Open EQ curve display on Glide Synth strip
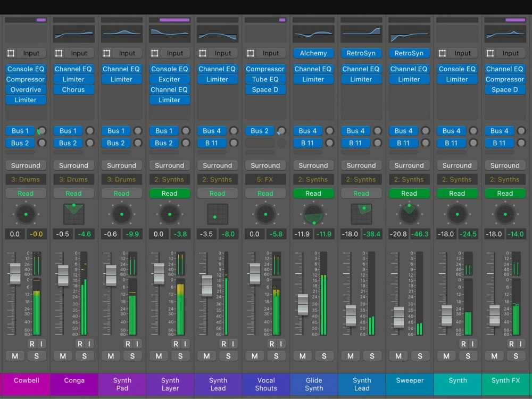Viewport: 532px width, 399px height. tap(313, 34)
